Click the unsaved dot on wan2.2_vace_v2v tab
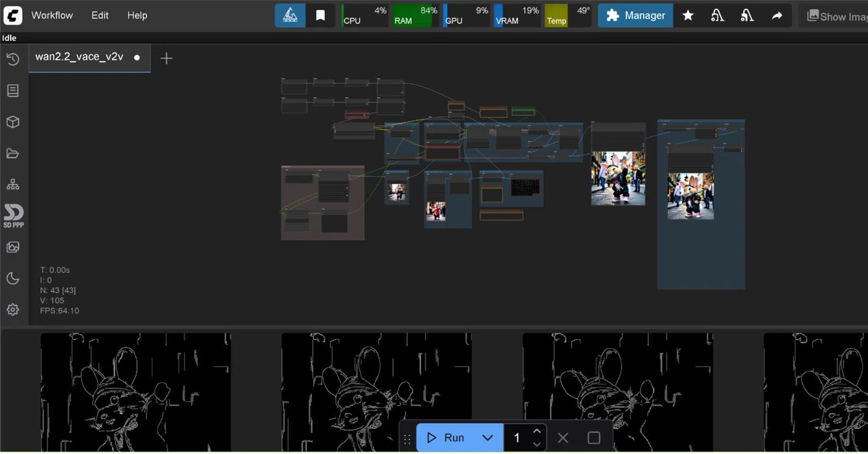Screen dimensions: 868x454 (137, 58)
